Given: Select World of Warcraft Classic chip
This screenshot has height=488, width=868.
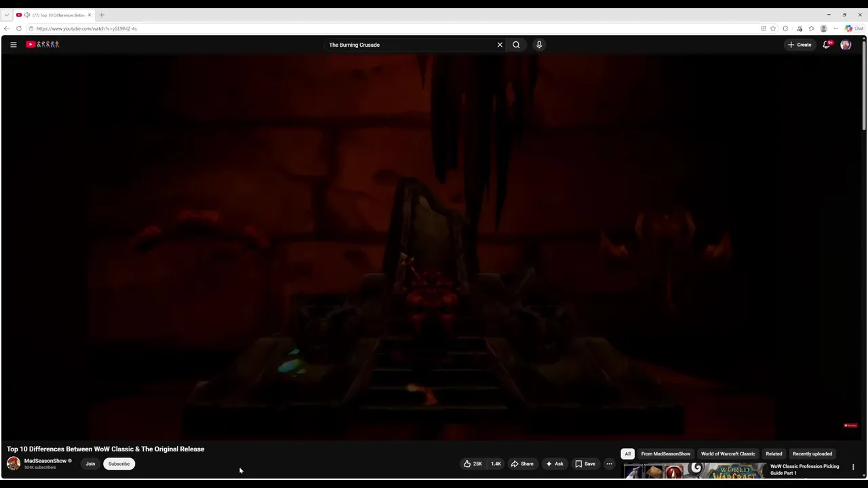Looking at the screenshot, I should tap(728, 454).
